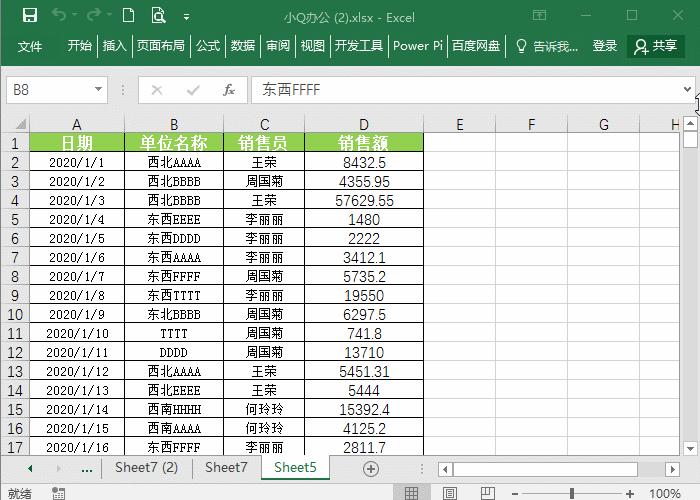This screenshot has width=700, height=500.
Task: Open the Customize Quick Access Toolbar dropdown
Action: (x=187, y=17)
